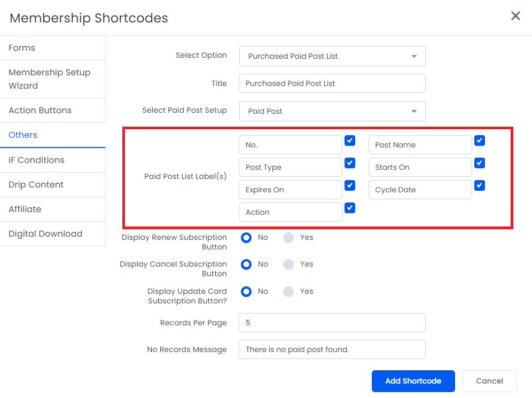Close the Membership Shortcodes dialog
The image size is (532, 398).
pyautogui.click(x=515, y=15)
